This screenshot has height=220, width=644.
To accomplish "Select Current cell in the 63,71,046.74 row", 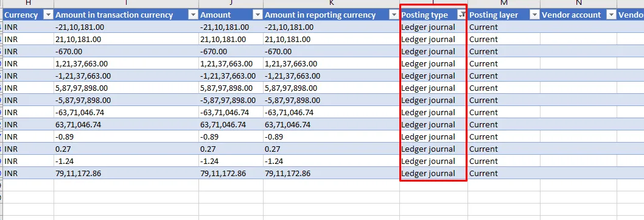I will tap(504, 124).
